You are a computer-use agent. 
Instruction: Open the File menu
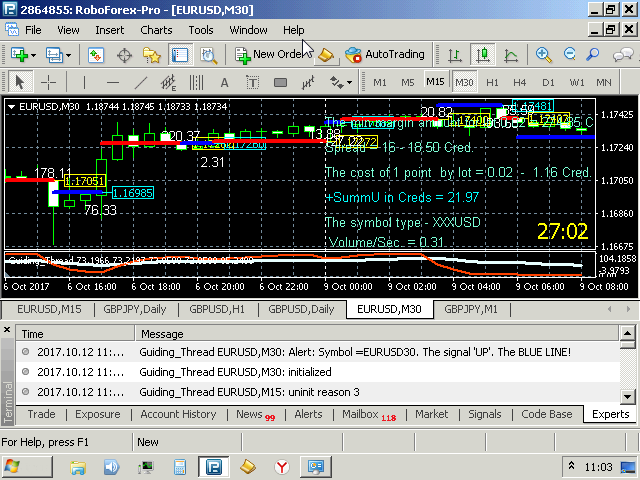[33, 30]
